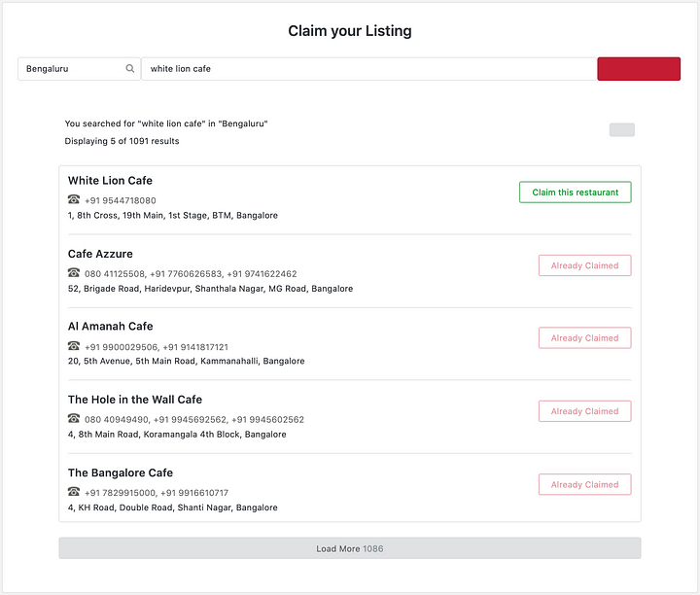Claim this restaurant for White Lion Cafe
Viewport: 700px width, 595px height.
point(575,192)
